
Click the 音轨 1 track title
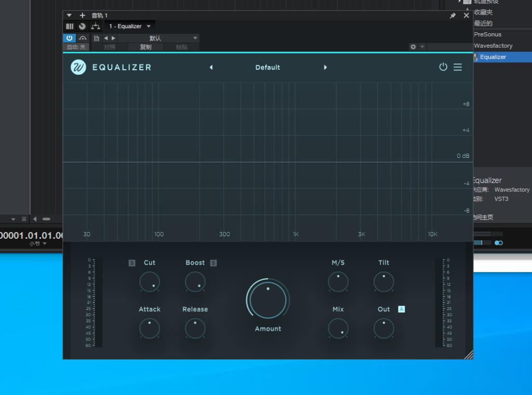click(x=99, y=16)
